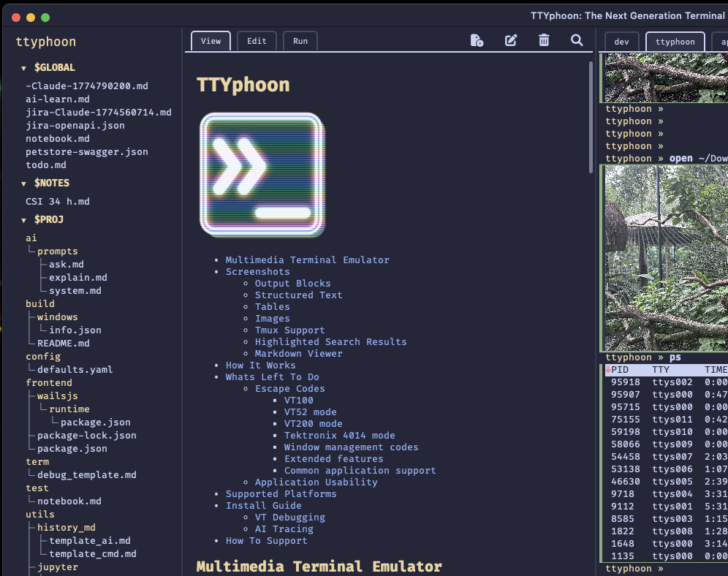
Task: Open Common application support link
Action: pyautogui.click(x=360, y=470)
